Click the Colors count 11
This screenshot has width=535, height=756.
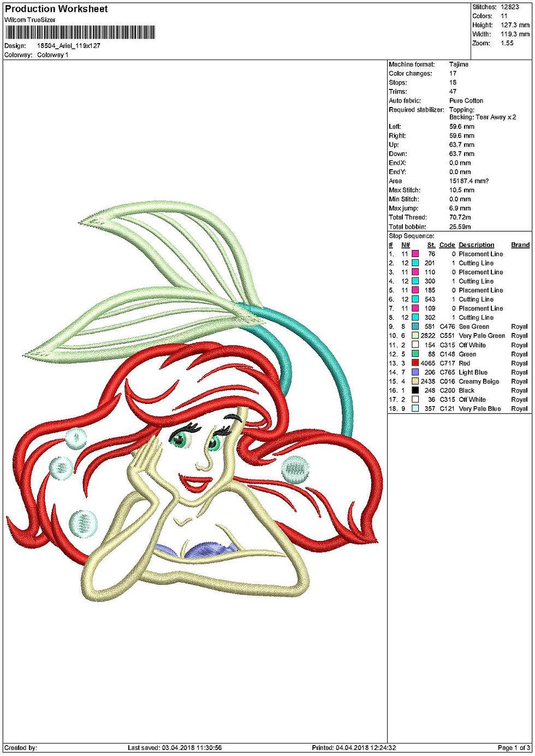[x=504, y=16]
